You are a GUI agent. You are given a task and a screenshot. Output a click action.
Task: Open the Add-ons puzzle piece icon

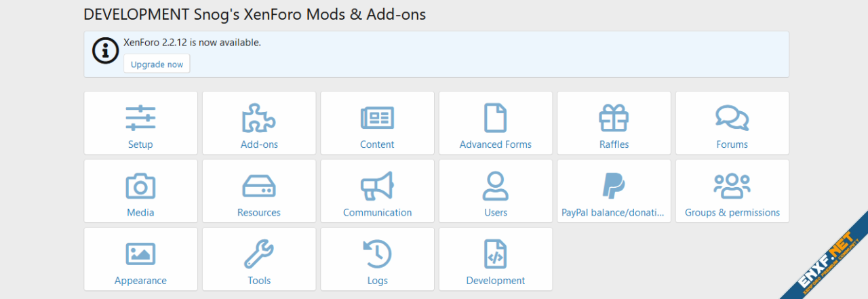click(x=259, y=118)
